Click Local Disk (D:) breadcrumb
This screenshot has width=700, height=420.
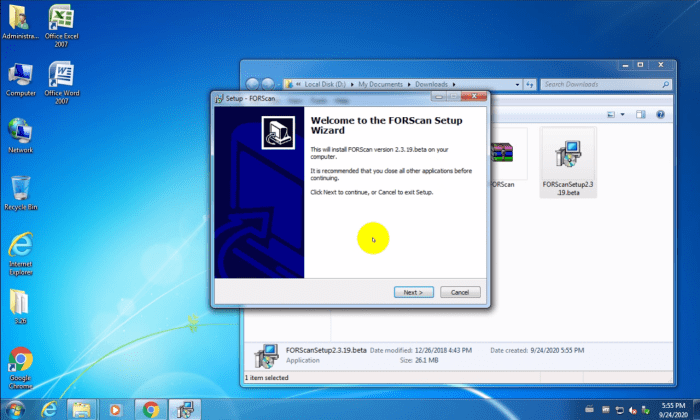(x=325, y=84)
